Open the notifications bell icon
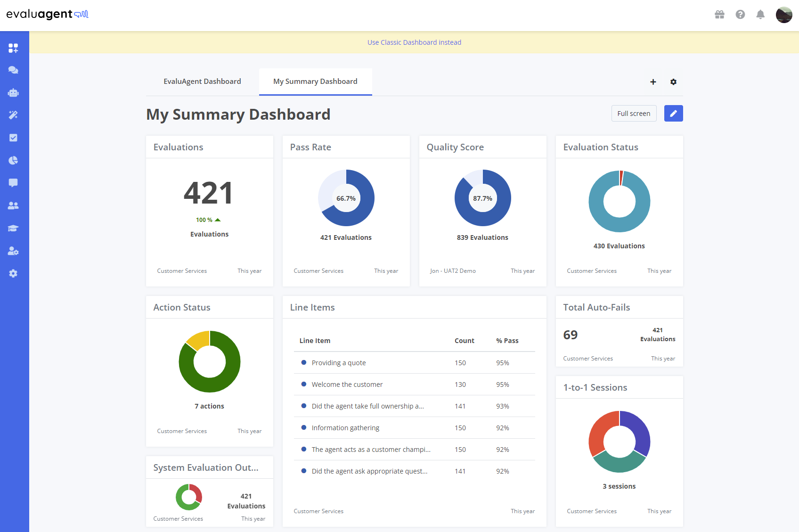Screen dimensions: 799x532 pos(760,15)
